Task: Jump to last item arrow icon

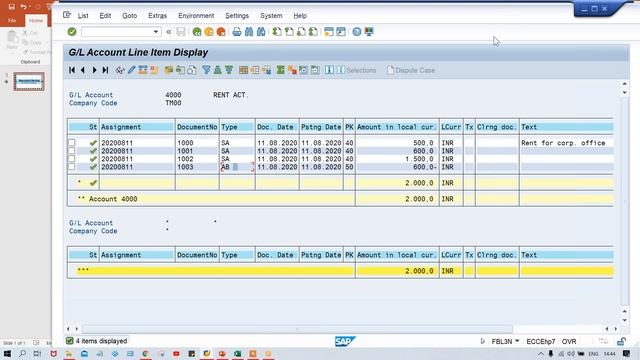Action: (x=105, y=70)
